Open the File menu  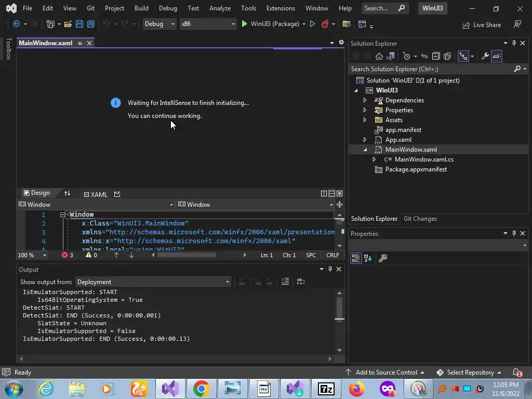click(x=28, y=8)
